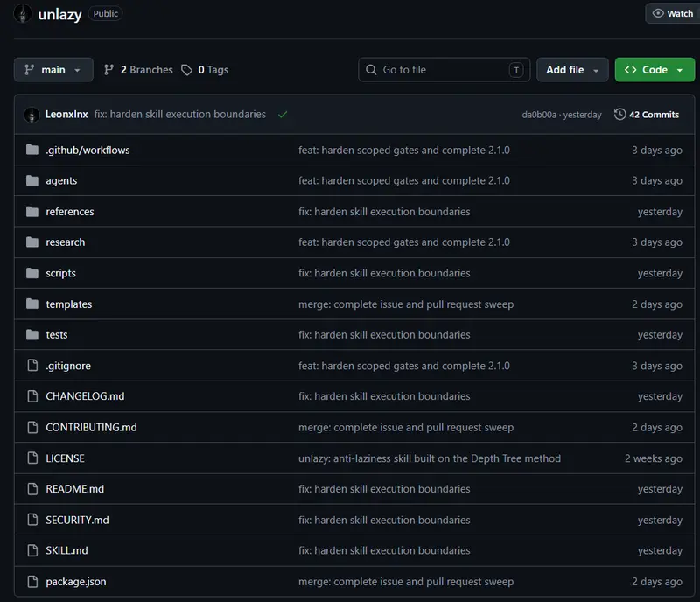Click the file icon beside CHANGELOG.md
Screen dimensions: 700x602
(32, 396)
